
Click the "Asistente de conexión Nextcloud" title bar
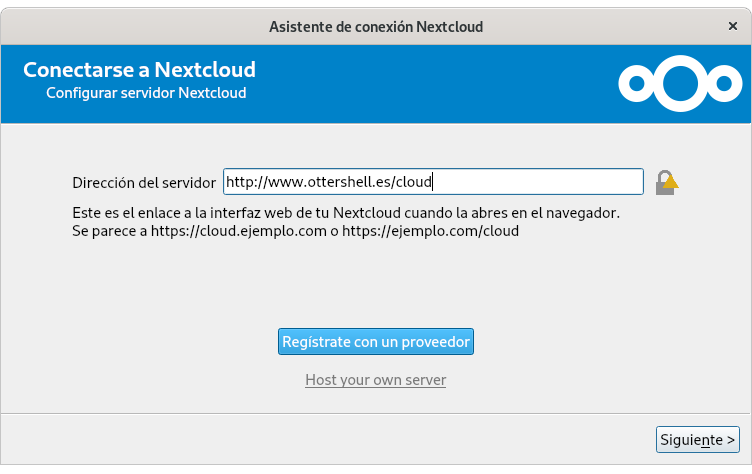(375, 26)
